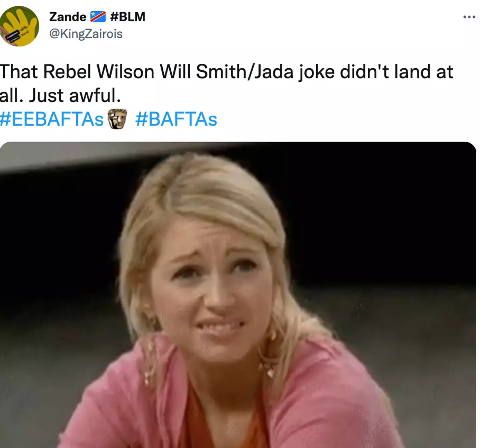Image resolution: width=481 pixels, height=448 pixels.
Task: Click the Congo flag emoji beside Zande
Action: (98, 17)
